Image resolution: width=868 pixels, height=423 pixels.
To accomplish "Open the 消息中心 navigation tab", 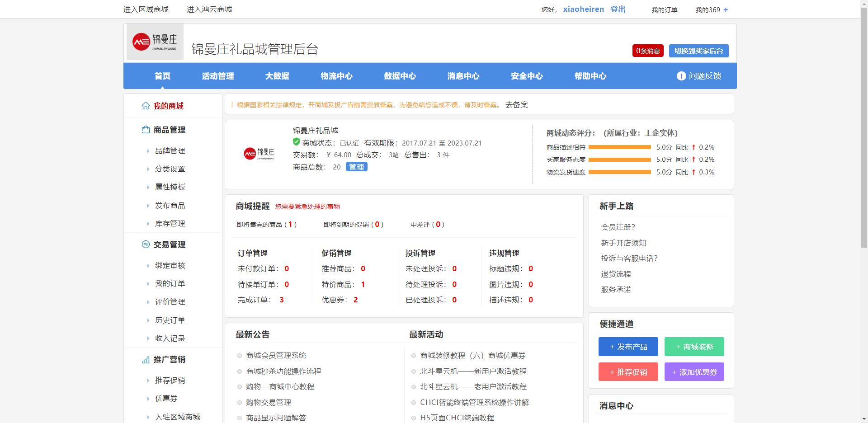I will tap(463, 76).
